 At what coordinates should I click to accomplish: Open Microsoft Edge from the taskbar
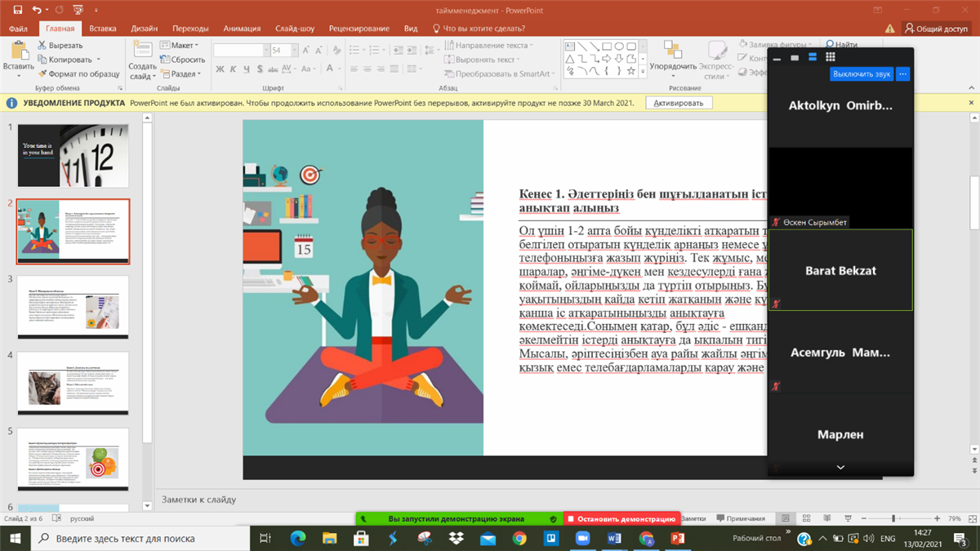pos(297,539)
